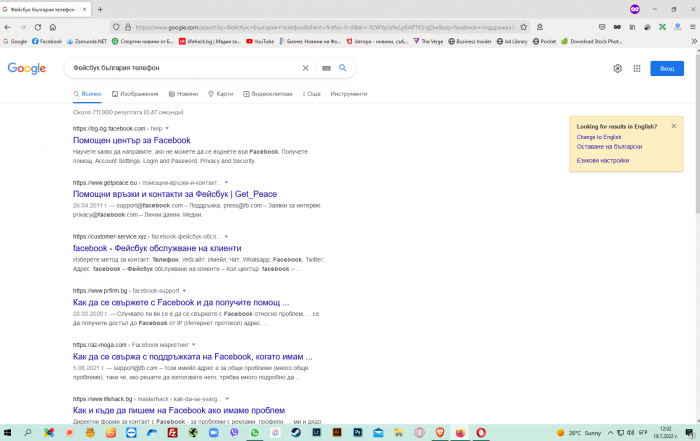Image resolution: width=700 pixels, height=441 pixels.
Task: Open Steam from the taskbar
Action: pos(296,433)
